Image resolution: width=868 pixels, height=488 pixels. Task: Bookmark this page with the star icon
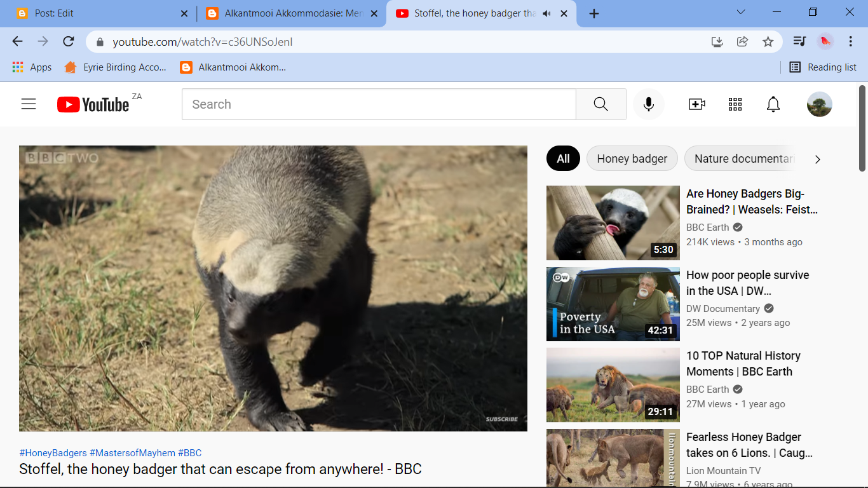click(768, 42)
